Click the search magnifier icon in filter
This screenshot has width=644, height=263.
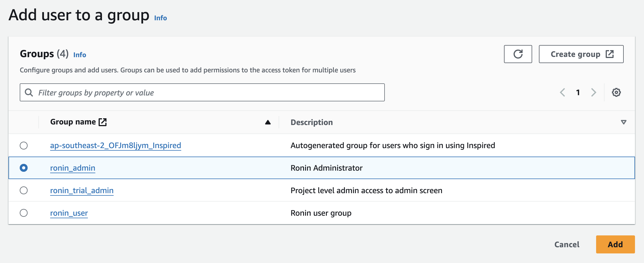coord(29,92)
